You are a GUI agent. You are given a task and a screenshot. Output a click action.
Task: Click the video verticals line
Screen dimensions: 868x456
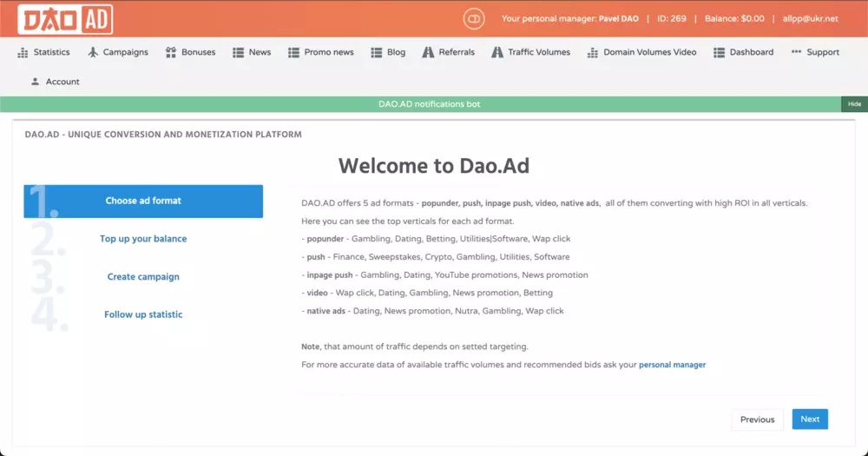point(427,293)
